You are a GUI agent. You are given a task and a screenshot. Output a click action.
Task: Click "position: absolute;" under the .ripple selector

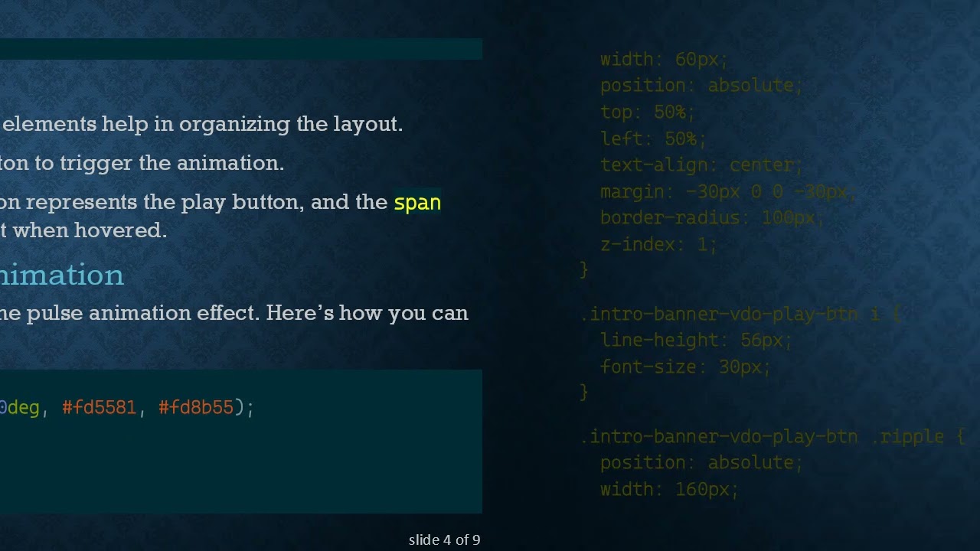[x=701, y=462]
